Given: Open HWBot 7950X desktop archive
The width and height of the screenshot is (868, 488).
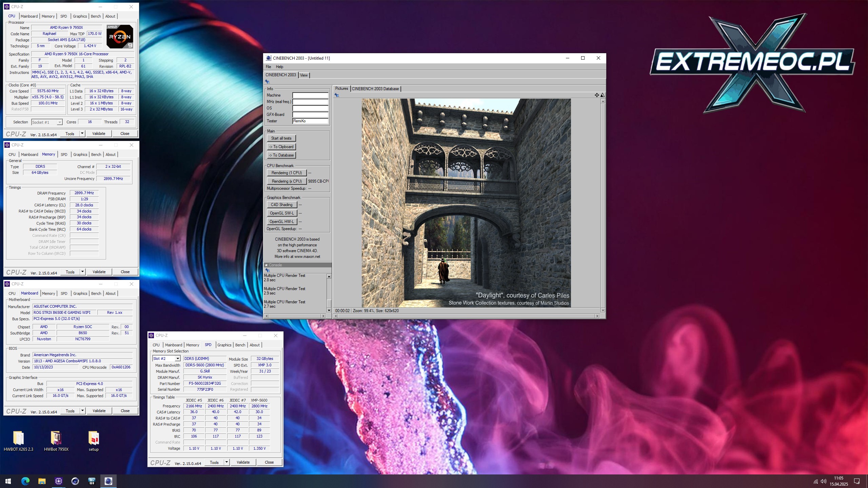Looking at the screenshot, I should pyautogui.click(x=56, y=441).
